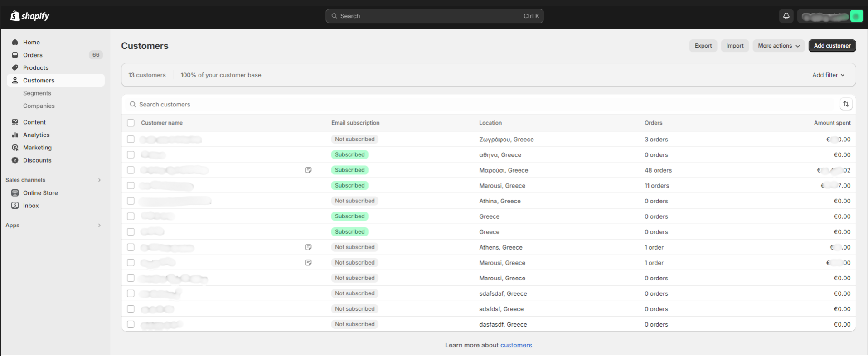Image resolution: width=868 pixels, height=356 pixels.
Task: Open the customers help link
Action: tap(516, 345)
